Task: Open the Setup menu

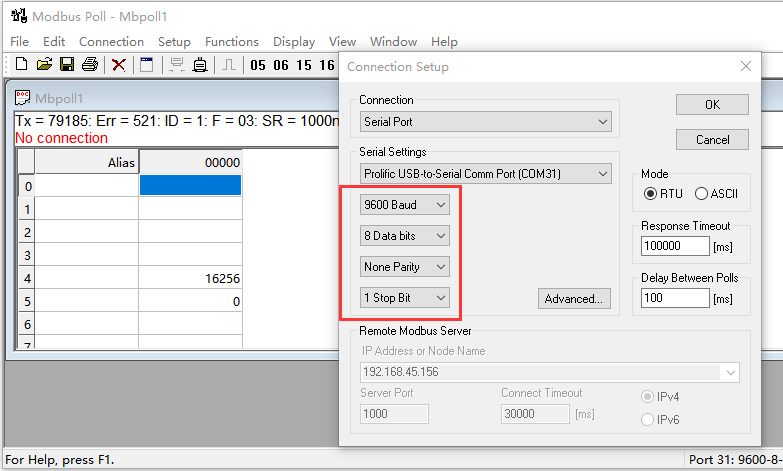Action: click(174, 42)
